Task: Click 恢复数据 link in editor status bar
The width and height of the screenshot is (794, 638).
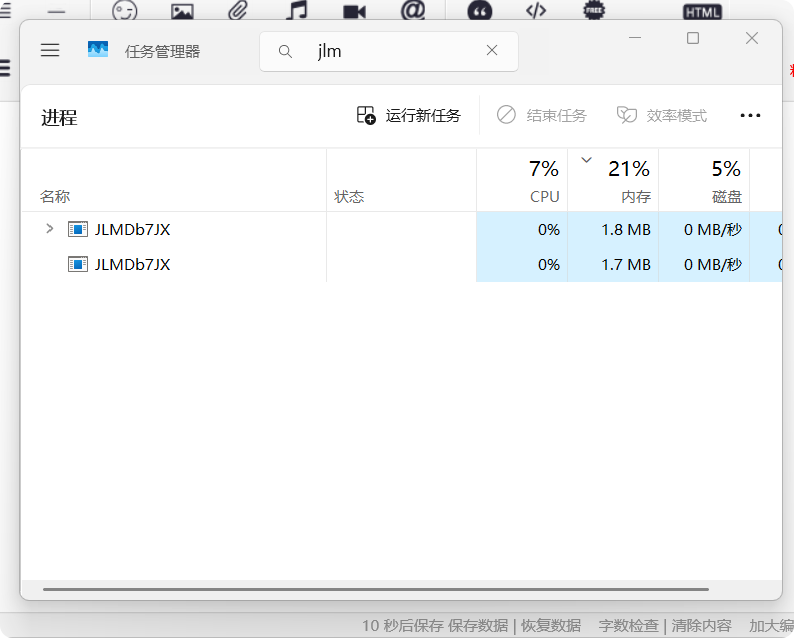Action: point(551,625)
